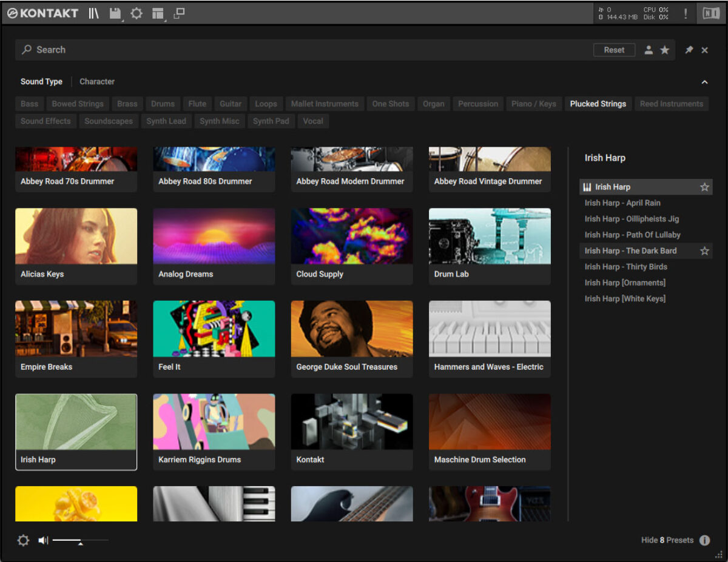This screenshot has height=562, width=728.
Task: Open Hammers and Waves - Electric library
Action: tap(490, 340)
